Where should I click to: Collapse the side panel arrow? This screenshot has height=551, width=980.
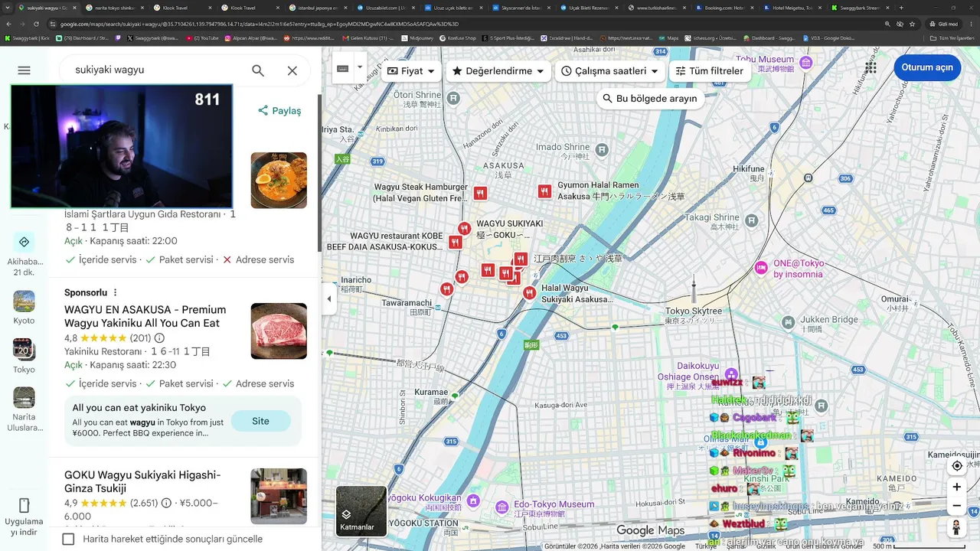point(329,298)
